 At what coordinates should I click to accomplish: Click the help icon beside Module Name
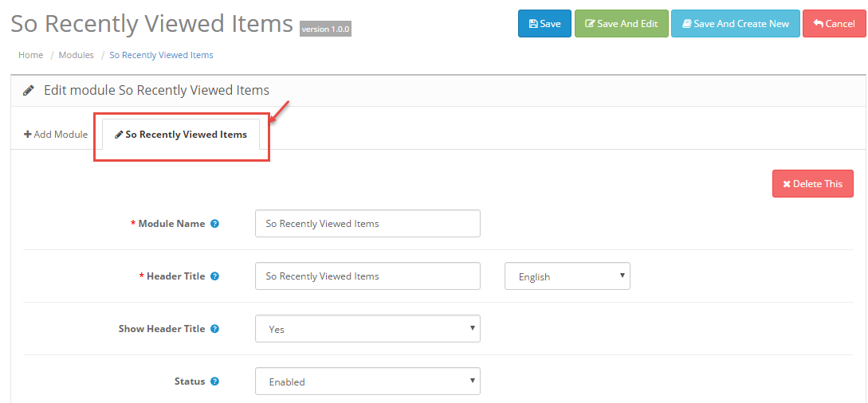click(214, 224)
